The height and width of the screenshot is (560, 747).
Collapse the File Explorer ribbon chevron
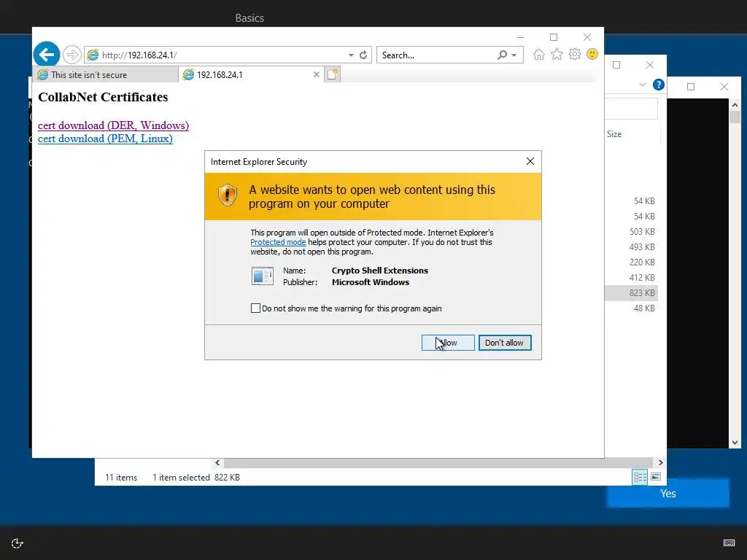[642, 85]
